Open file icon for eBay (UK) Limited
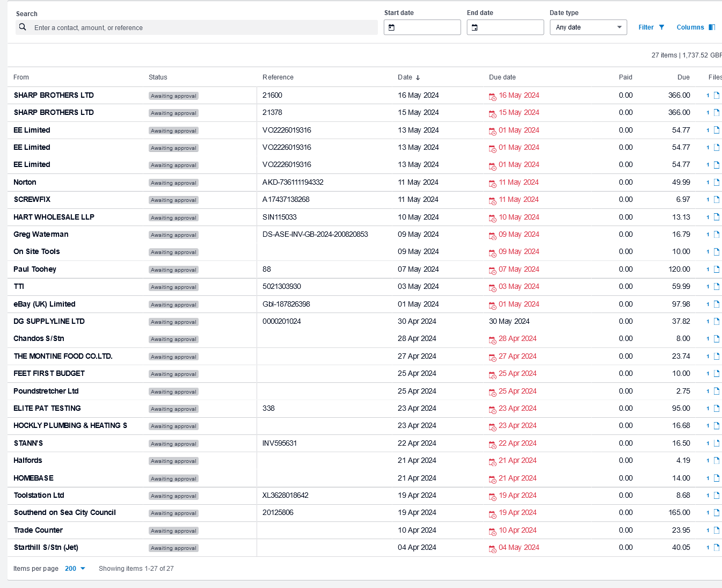 coord(716,304)
